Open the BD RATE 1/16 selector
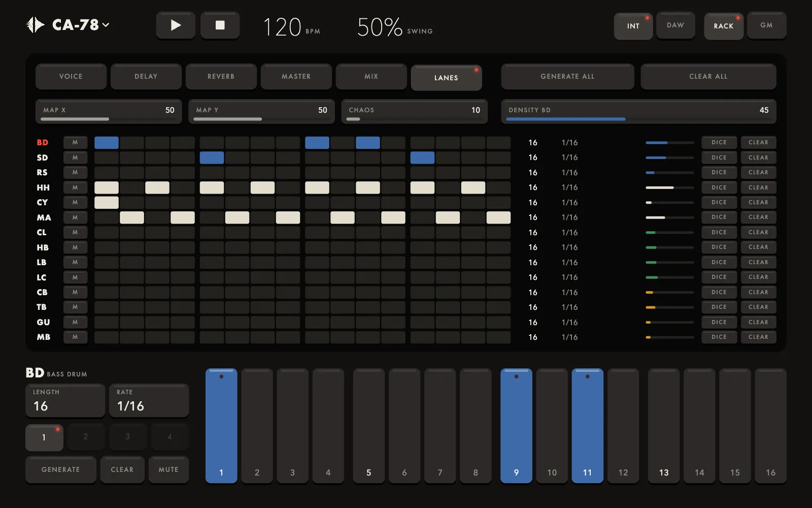Viewport: 812px width, 508px height. point(149,401)
